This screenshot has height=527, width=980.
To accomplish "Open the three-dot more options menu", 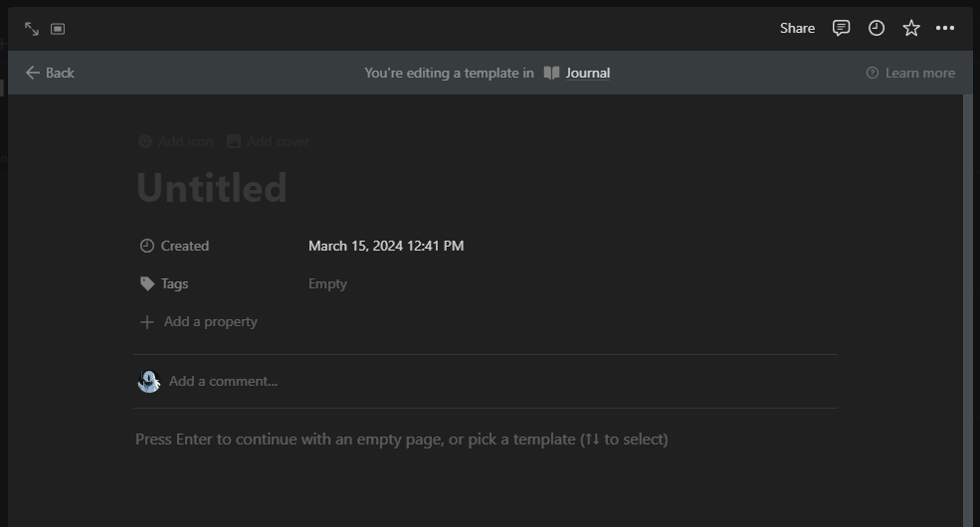I will (x=945, y=28).
